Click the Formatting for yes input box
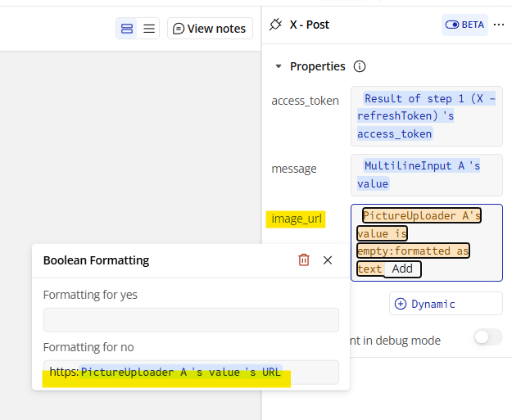The width and height of the screenshot is (512, 420). (x=191, y=320)
